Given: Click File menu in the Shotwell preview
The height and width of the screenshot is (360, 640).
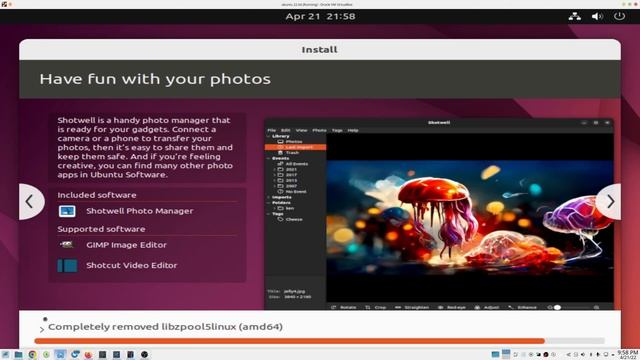Looking at the screenshot, I should [271, 130].
